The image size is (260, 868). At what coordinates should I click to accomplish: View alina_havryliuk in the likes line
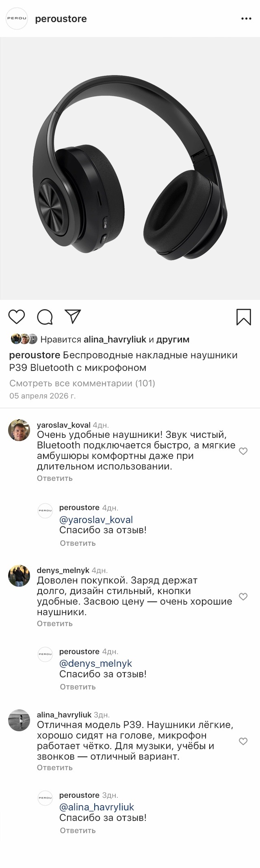(115, 339)
